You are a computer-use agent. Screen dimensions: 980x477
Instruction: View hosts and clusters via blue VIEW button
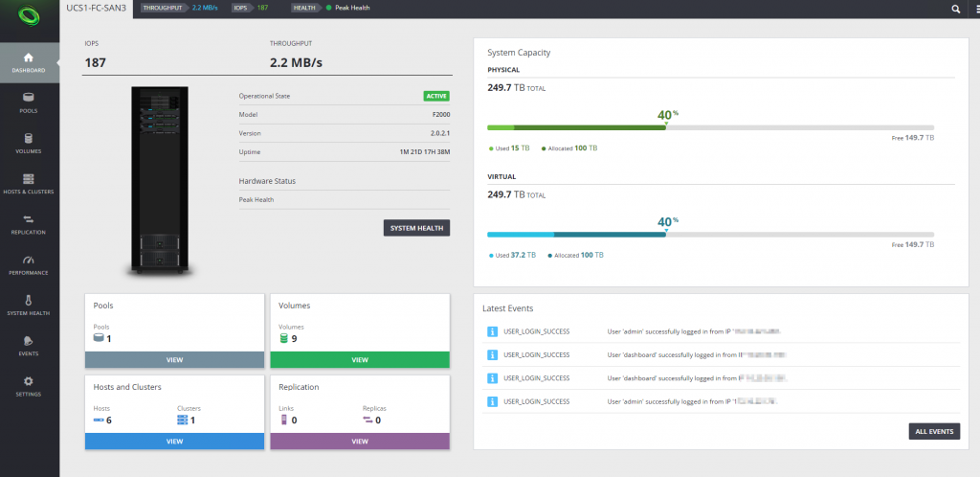pos(174,442)
